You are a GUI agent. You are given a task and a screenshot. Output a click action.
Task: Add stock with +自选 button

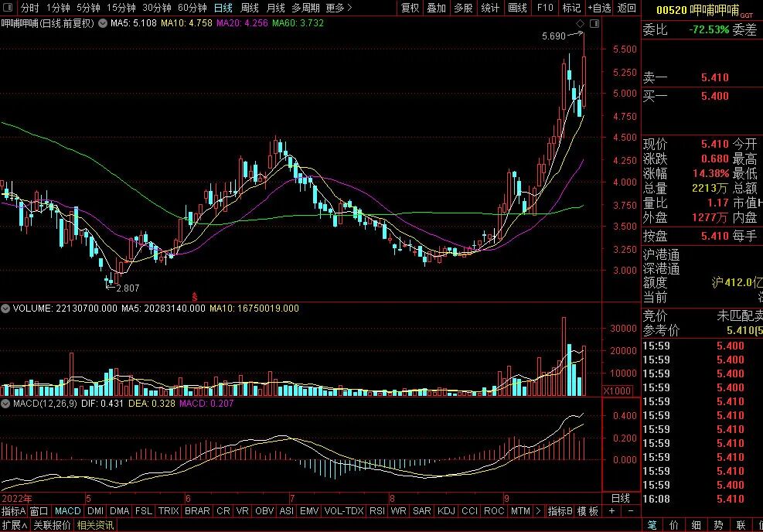[599, 8]
